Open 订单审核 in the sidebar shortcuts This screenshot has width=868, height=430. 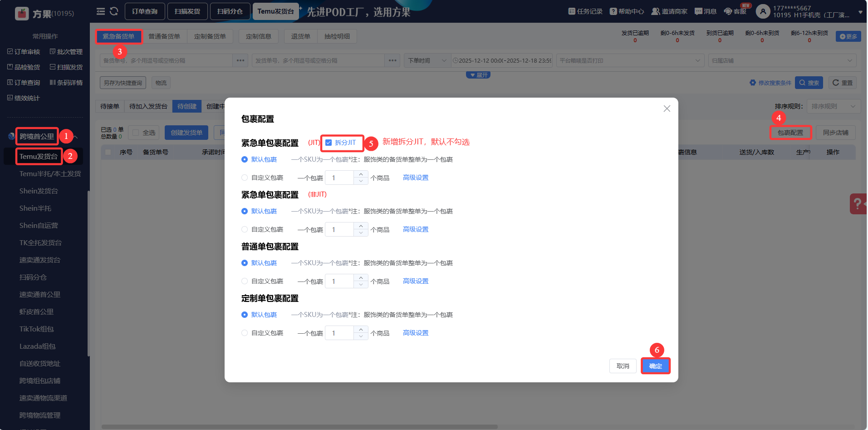pos(24,52)
